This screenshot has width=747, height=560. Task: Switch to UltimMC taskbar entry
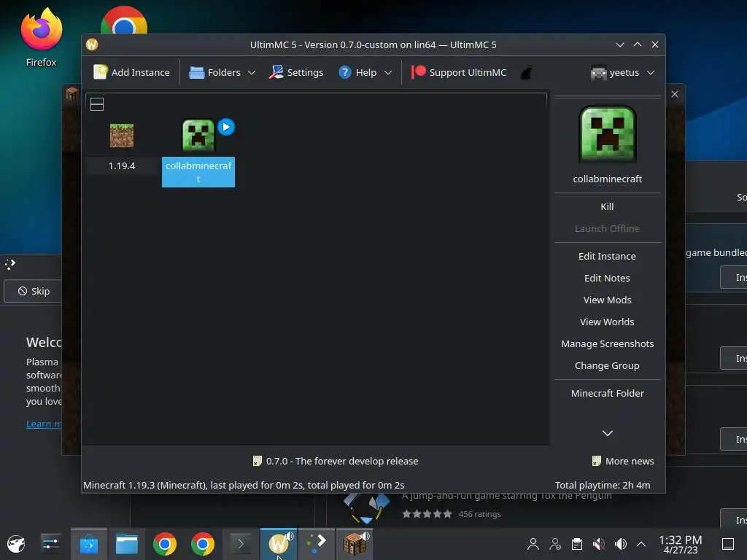279,544
